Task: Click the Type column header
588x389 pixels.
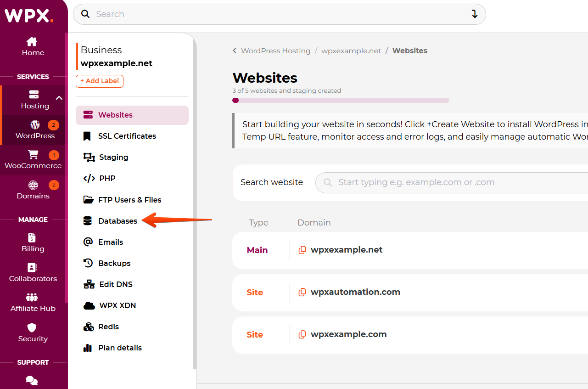Action: point(258,222)
